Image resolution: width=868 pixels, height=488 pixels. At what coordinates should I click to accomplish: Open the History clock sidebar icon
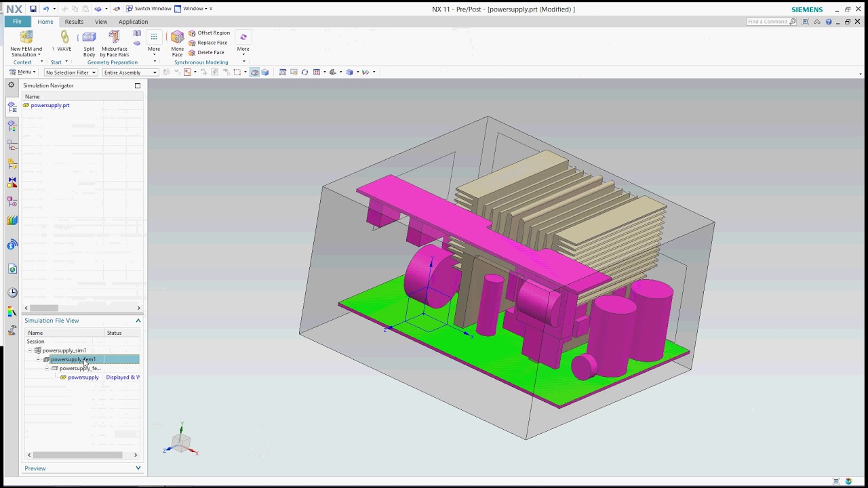(x=12, y=293)
